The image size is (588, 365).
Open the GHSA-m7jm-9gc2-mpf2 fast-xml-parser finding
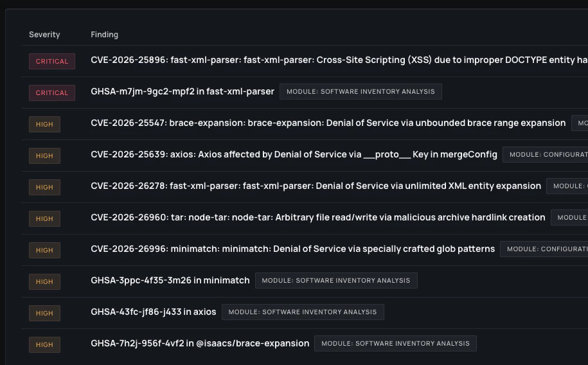[x=183, y=91]
